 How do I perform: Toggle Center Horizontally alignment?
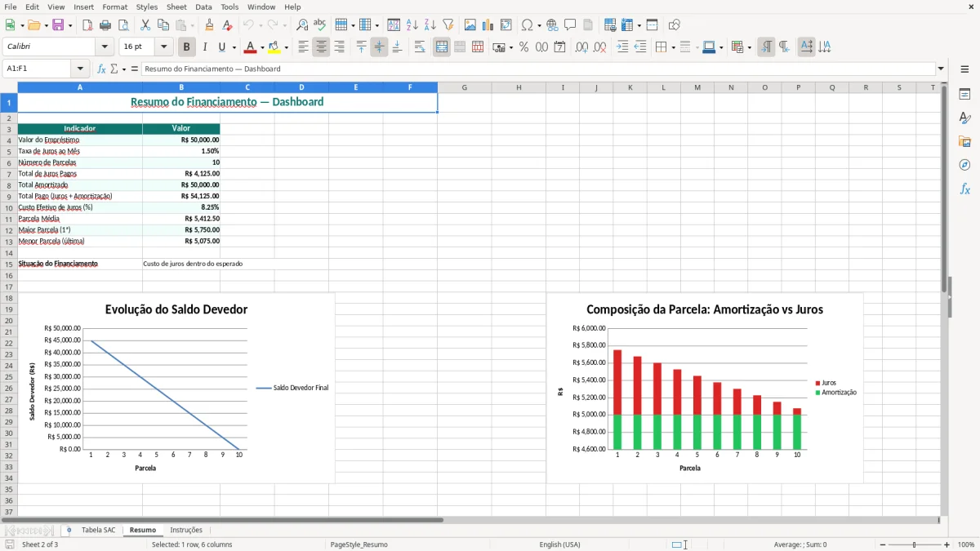[x=321, y=47]
